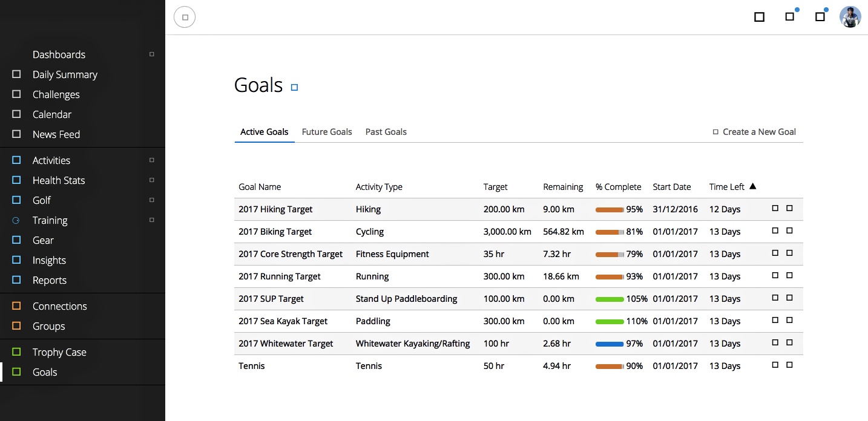
Task: Open Trophy Case via its sidebar icon
Action: (17, 352)
